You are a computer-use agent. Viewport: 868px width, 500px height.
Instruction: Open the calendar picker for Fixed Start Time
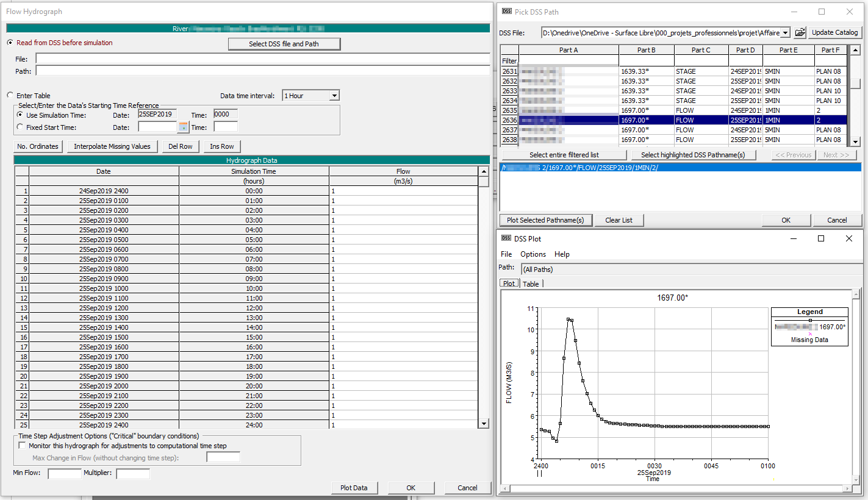183,127
